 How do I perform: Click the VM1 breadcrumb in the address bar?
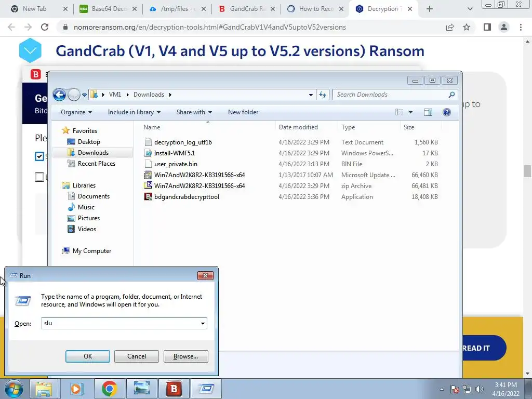click(115, 95)
